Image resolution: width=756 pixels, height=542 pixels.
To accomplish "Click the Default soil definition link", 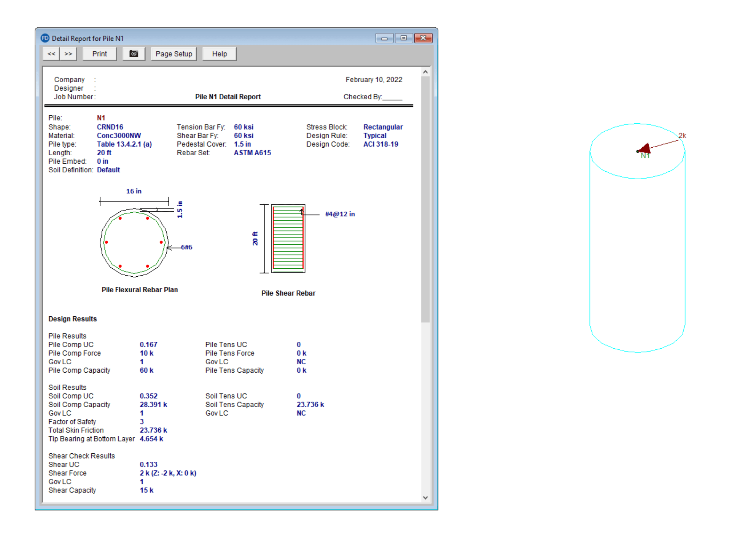I will tap(108, 170).
